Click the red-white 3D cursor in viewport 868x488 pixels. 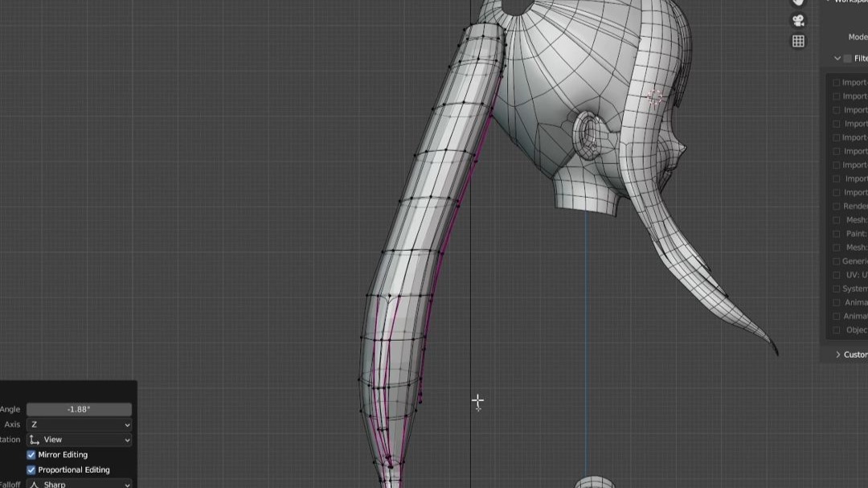(655, 97)
